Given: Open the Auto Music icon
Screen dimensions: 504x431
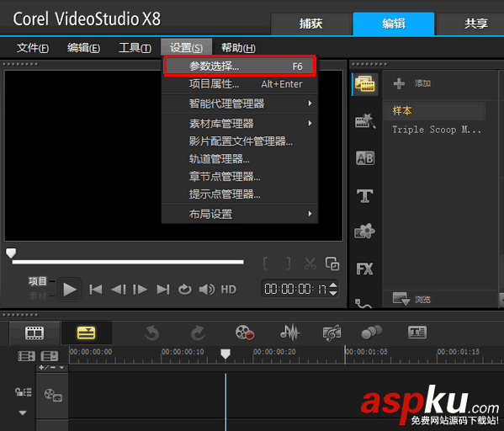Looking at the screenshot, I should pos(332,333).
